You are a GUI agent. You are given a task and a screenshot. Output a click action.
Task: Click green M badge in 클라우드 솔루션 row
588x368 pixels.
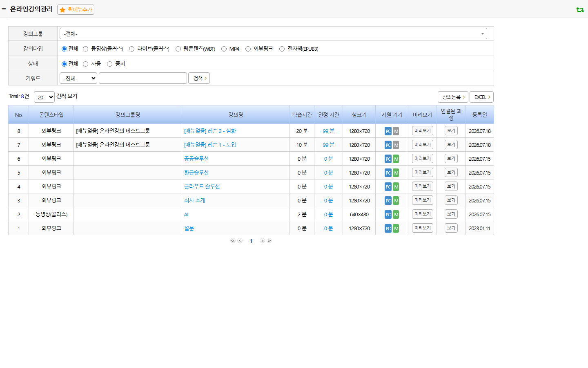[x=396, y=187]
